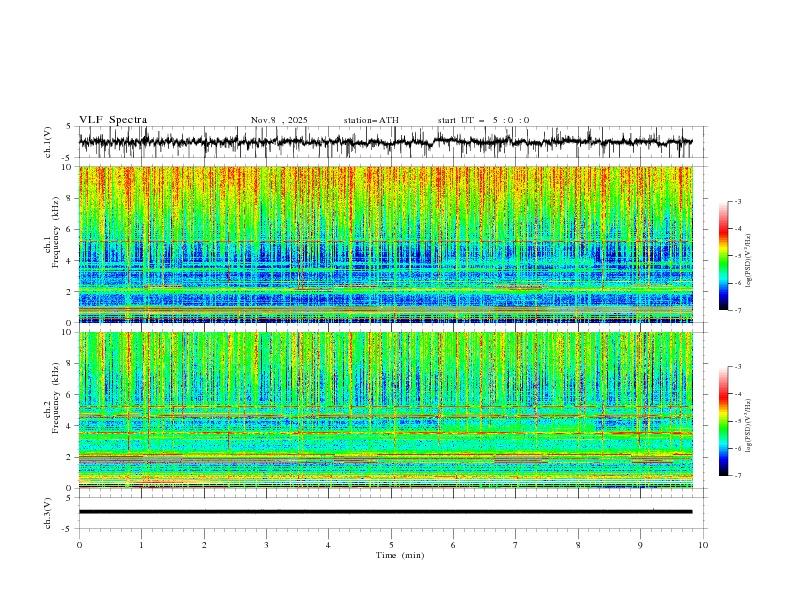
Task: Click the "6" frequency tick of ch.2 spectrogram
Action: (71, 394)
